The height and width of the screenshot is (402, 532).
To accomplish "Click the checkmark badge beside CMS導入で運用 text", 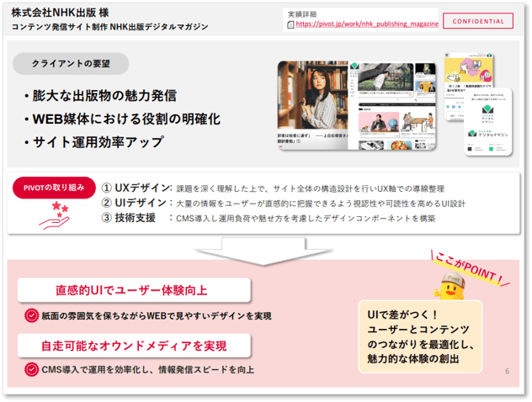I will [31, 369].
